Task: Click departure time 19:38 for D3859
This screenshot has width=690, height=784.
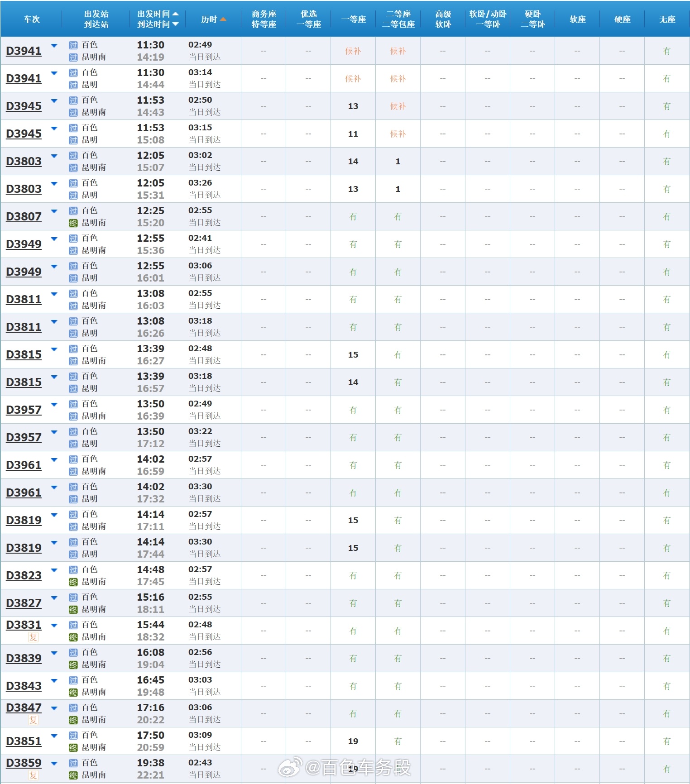Action: (x=151, y=763)
